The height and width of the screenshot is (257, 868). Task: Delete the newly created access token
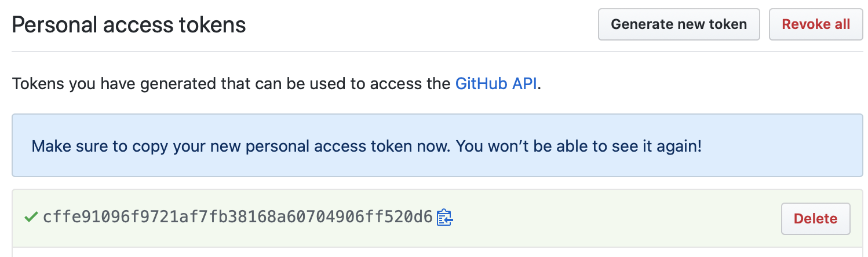coord(815,218)
